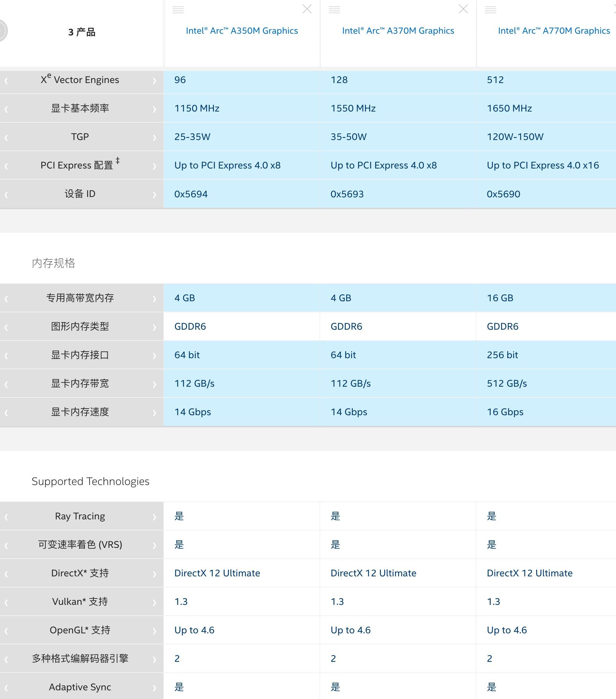
Task: Click right chevron on 显卡内存接口 row
Action: pyautogui.click(x=154, y=356)
